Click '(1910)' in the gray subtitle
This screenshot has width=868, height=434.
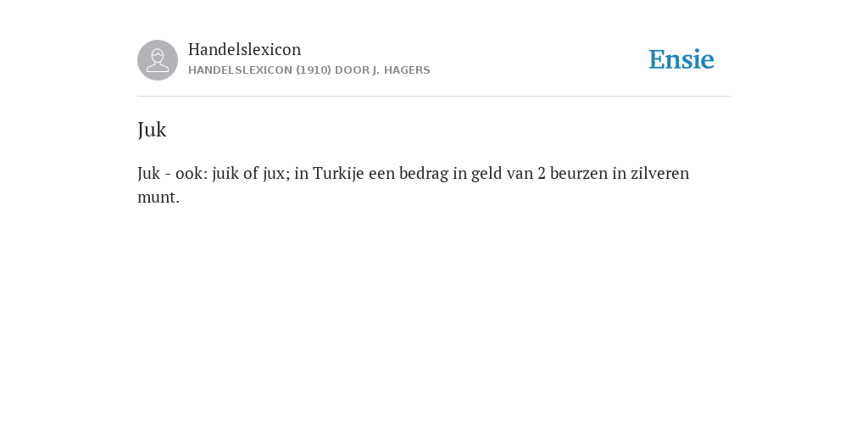click(314, 70)
